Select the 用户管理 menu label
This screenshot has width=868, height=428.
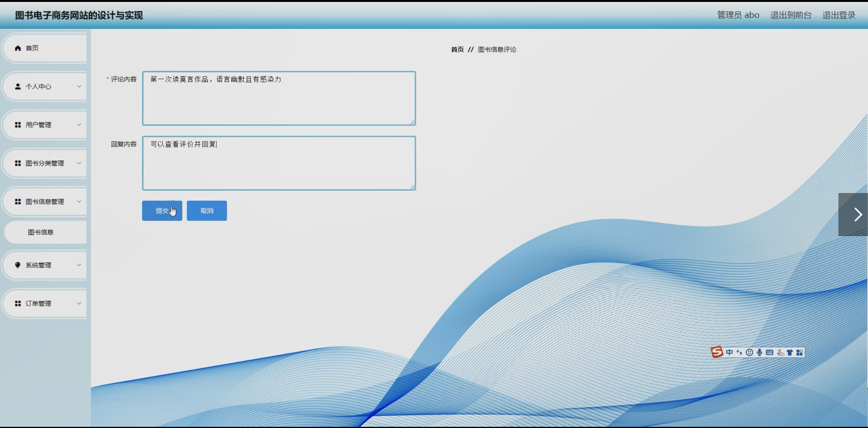point(38,125)
